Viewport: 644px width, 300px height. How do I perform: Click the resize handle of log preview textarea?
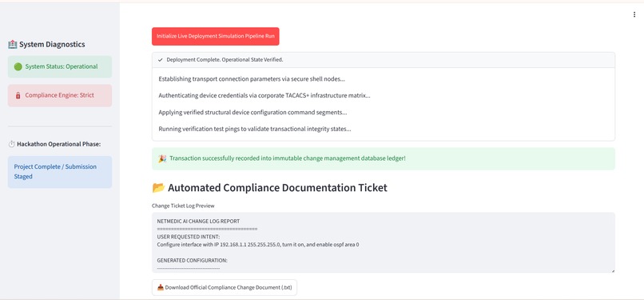pyautogui.click(x=613, y=270)
